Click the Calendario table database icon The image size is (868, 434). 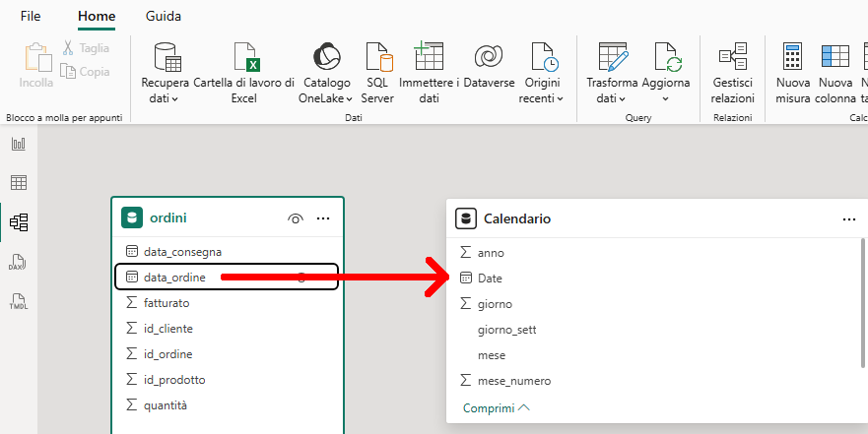(x=466, y=218)
